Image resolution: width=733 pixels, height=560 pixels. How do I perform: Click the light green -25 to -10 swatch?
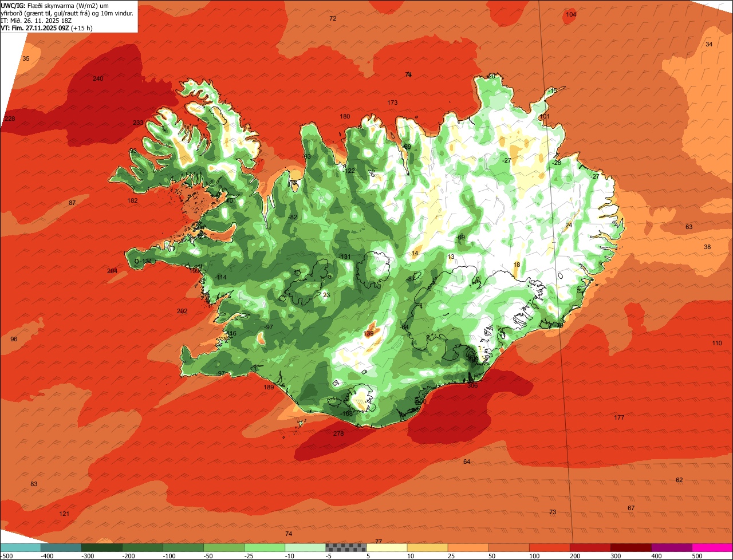(x=265, y=547)
